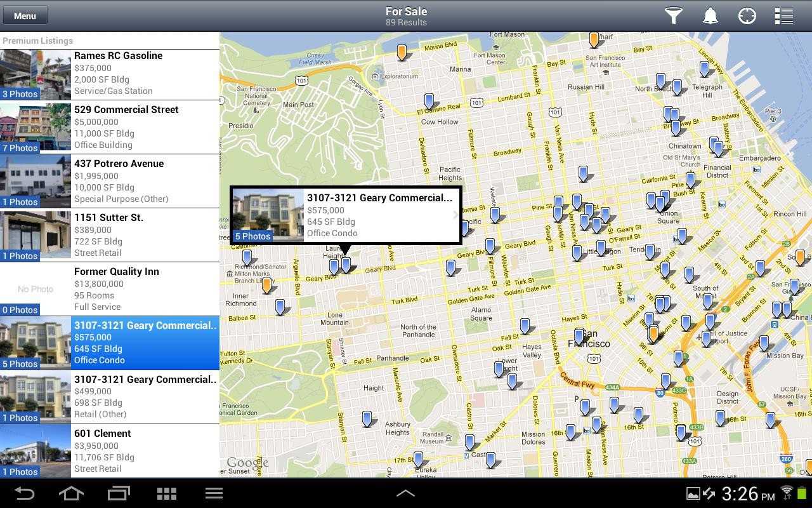Tap the Android home icon
The width and height of the screenshot is (812, 508).
71,493
